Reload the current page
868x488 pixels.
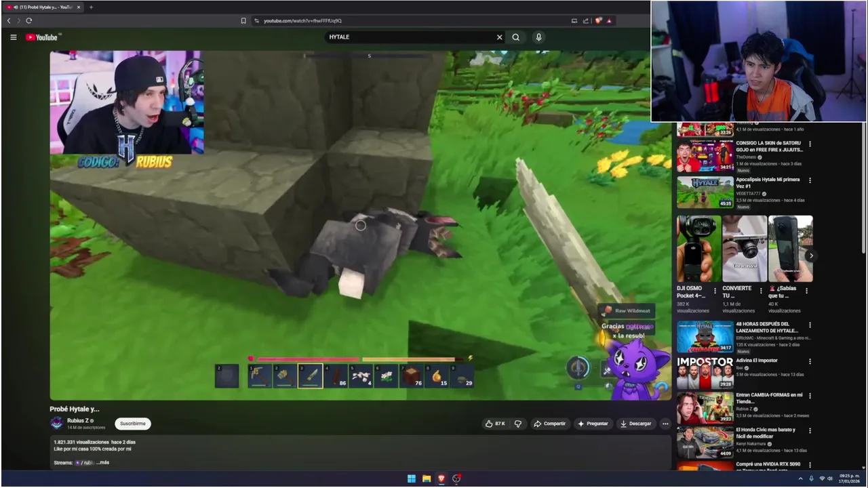[x=29, y=21]
